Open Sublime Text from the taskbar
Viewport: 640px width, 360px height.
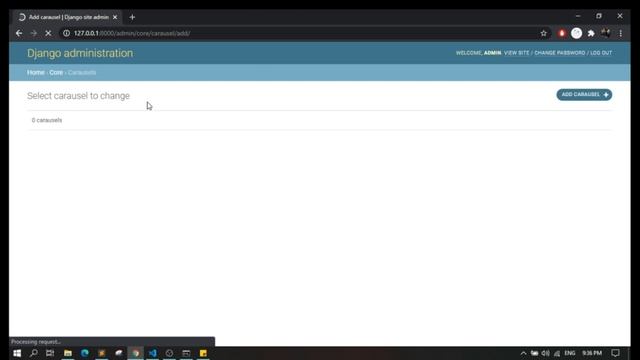click(x=102, y=353)
